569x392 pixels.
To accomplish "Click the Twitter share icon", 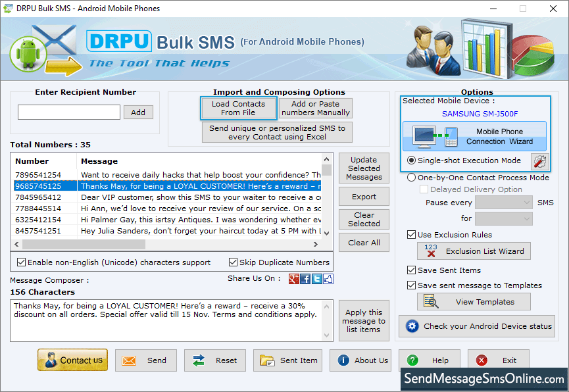I will (317, 279).
